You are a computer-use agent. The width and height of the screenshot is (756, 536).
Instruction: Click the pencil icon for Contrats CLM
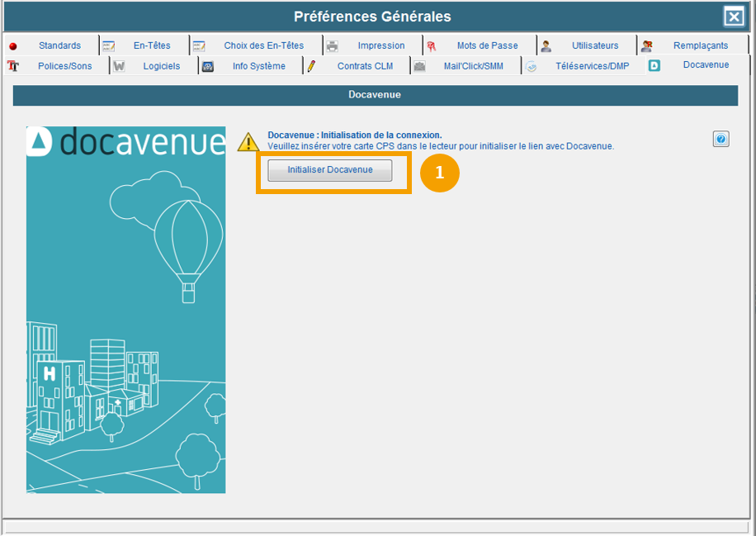pyautogui.click(x=312, y=66)
